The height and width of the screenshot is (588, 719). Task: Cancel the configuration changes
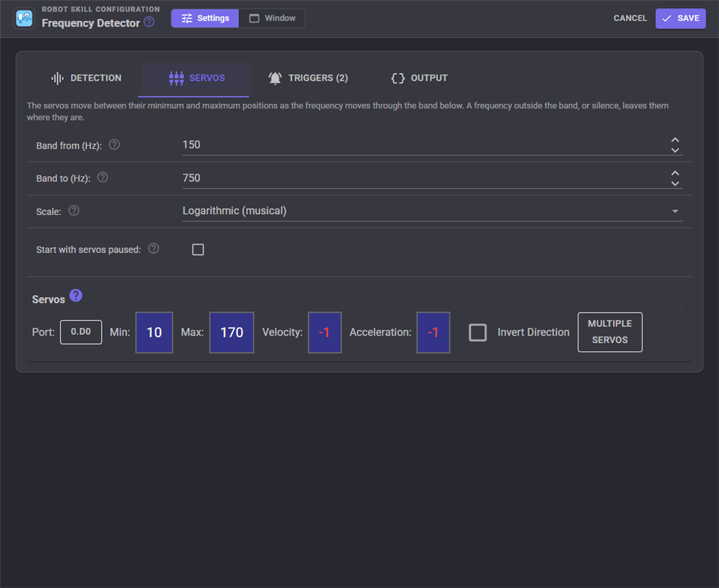tap(630, 18)
